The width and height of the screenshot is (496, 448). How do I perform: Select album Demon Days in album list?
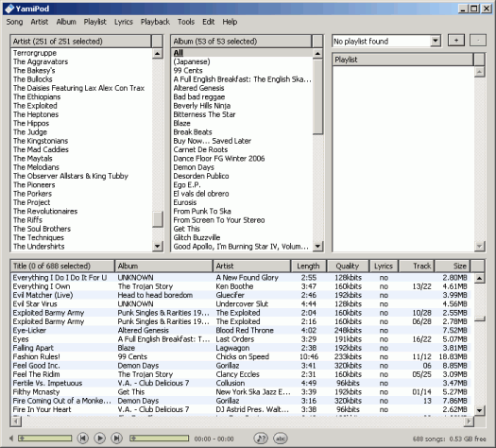tap(242, 167)
